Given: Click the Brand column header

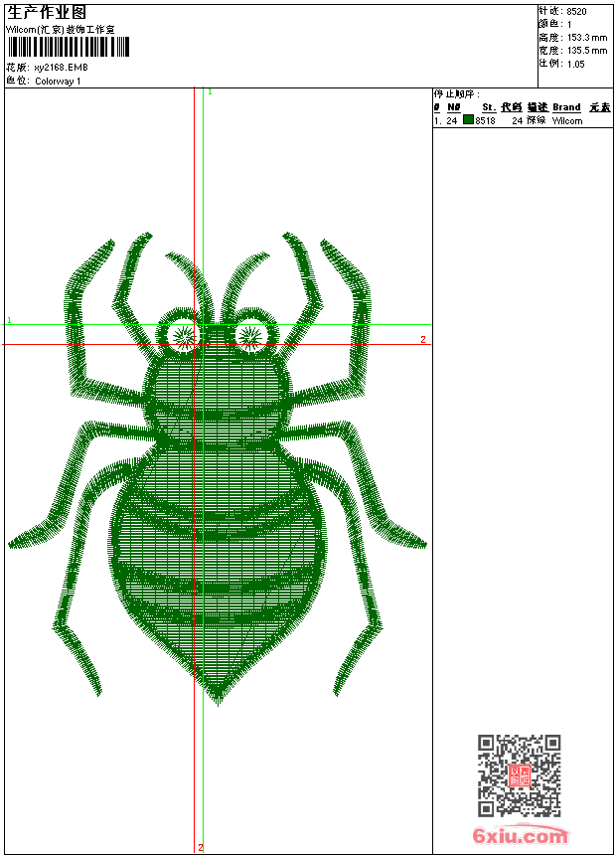Looking at the screenshot, I should pos(566,107).
